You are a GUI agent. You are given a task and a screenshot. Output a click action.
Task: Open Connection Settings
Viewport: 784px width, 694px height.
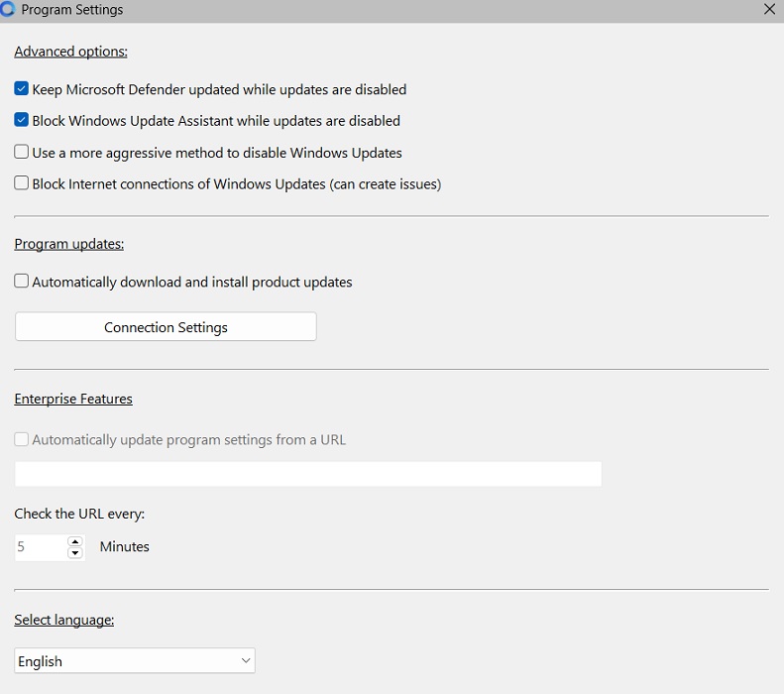click(x=166, y=327)
